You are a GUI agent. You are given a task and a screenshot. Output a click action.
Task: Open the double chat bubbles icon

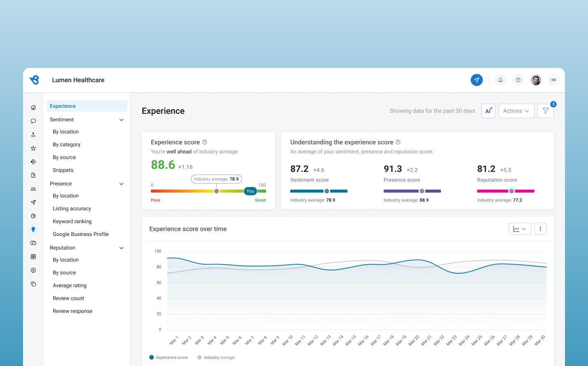(33, 243)
